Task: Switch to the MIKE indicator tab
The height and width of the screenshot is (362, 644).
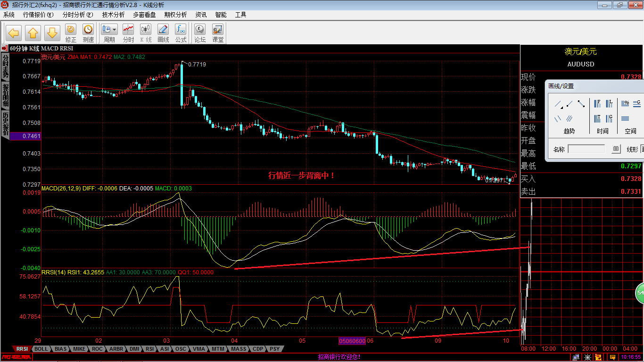Action: coord(79,349)
